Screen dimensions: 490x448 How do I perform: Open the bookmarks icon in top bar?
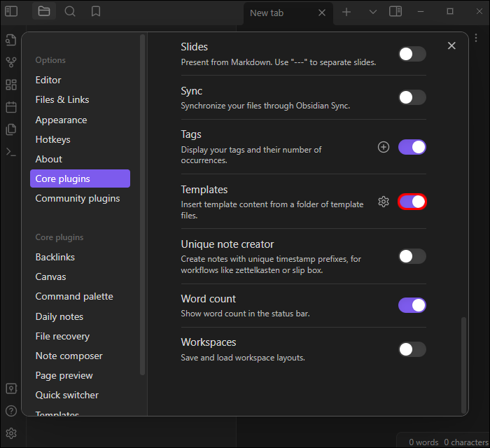point(96,11)
